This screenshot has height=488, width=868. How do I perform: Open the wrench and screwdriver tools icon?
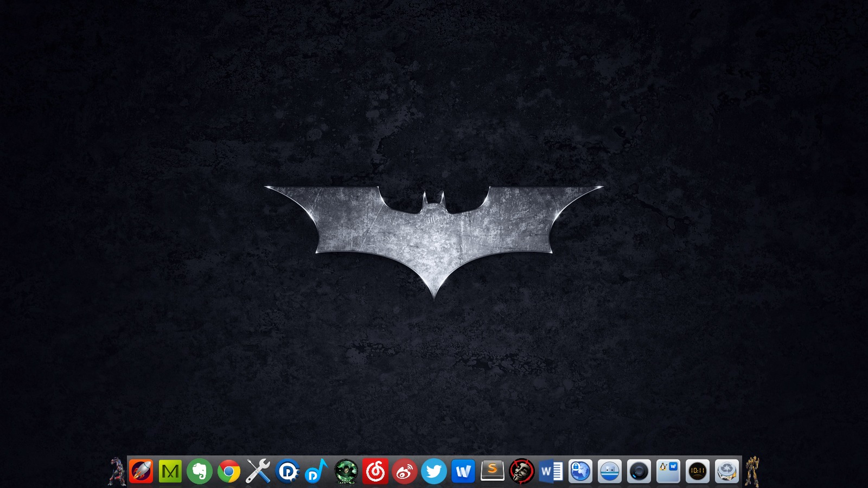tap(258, 471)
